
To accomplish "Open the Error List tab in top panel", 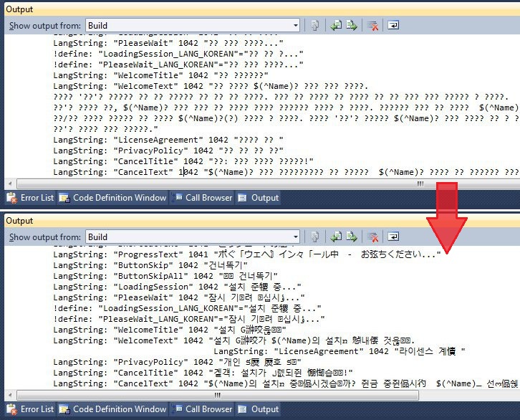I will tap(30, 198).
